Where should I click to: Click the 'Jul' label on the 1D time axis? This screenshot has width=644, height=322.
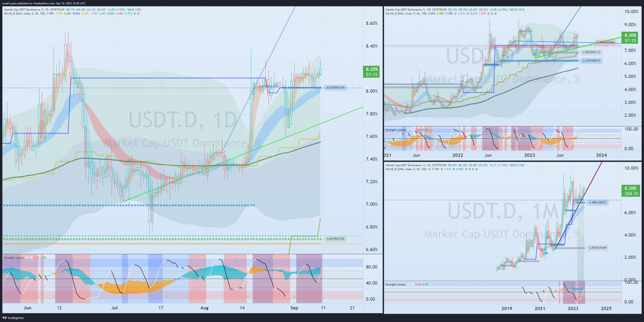[114, 308]
